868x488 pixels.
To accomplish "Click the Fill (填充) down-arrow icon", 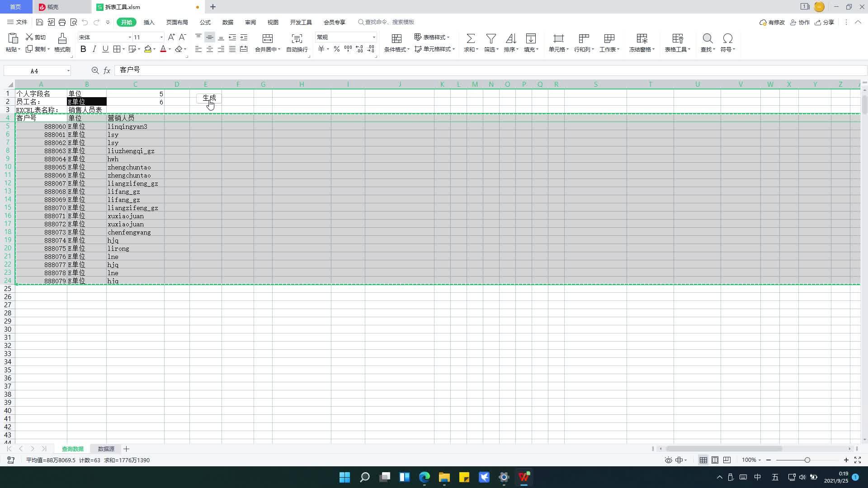I will point(531,38).
